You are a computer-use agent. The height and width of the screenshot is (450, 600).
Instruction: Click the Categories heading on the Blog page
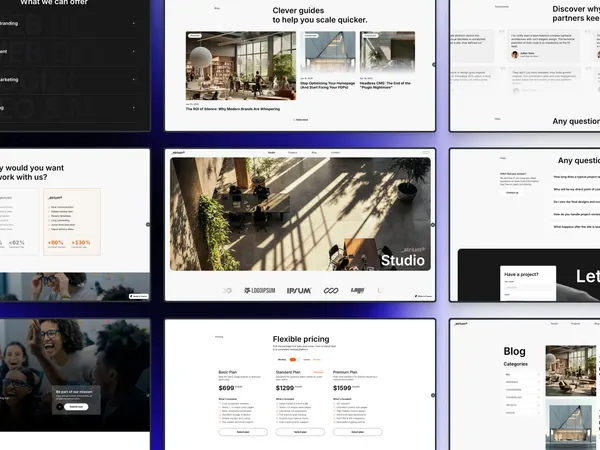point(515,364)
